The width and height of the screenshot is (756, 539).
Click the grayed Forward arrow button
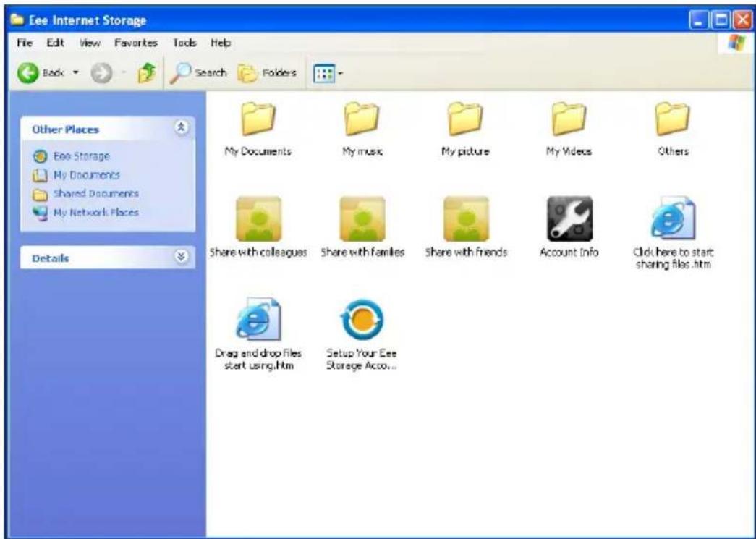point(101,73)
